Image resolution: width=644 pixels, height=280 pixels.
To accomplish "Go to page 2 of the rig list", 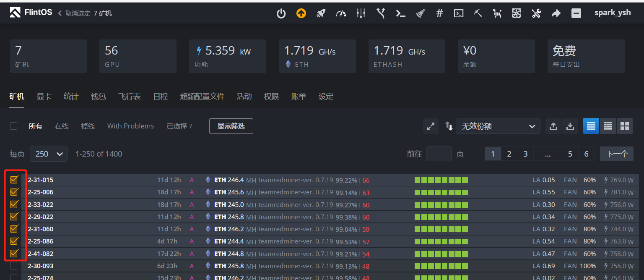I will coord(509,154).
